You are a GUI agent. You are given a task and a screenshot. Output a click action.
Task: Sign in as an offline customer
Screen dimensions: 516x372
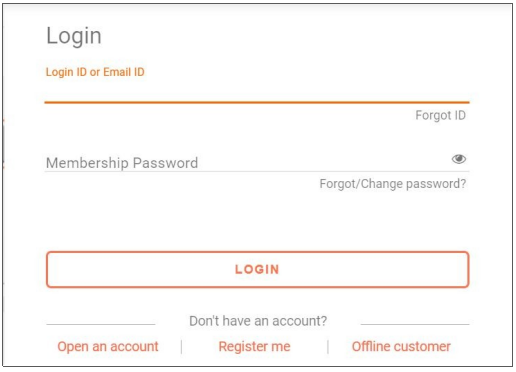point(401,346)
